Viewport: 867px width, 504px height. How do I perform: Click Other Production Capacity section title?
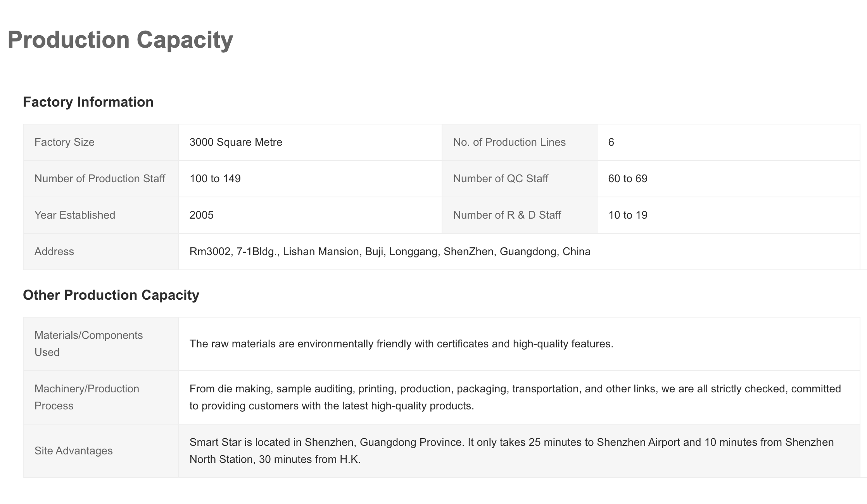(111, 295)
